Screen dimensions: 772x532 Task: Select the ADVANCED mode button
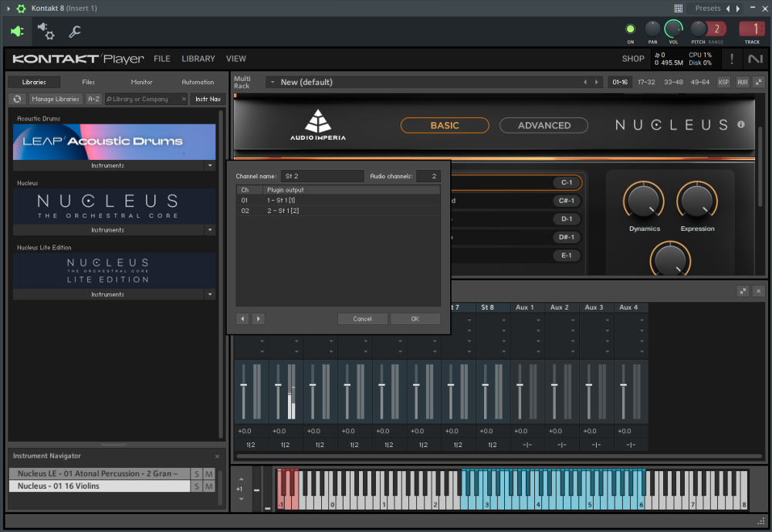[544, 126]
